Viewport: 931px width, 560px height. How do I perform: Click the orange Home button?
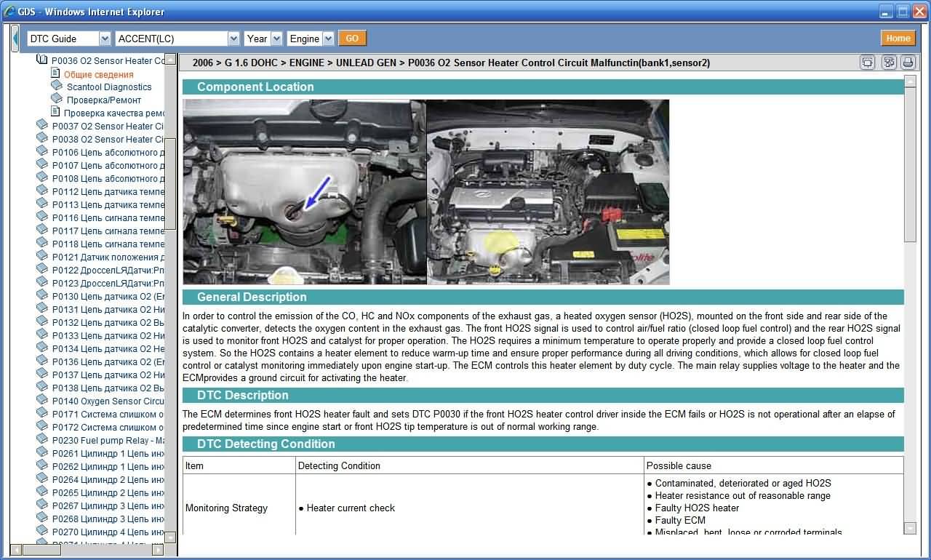pyautogui.click(x=898, y=39)
